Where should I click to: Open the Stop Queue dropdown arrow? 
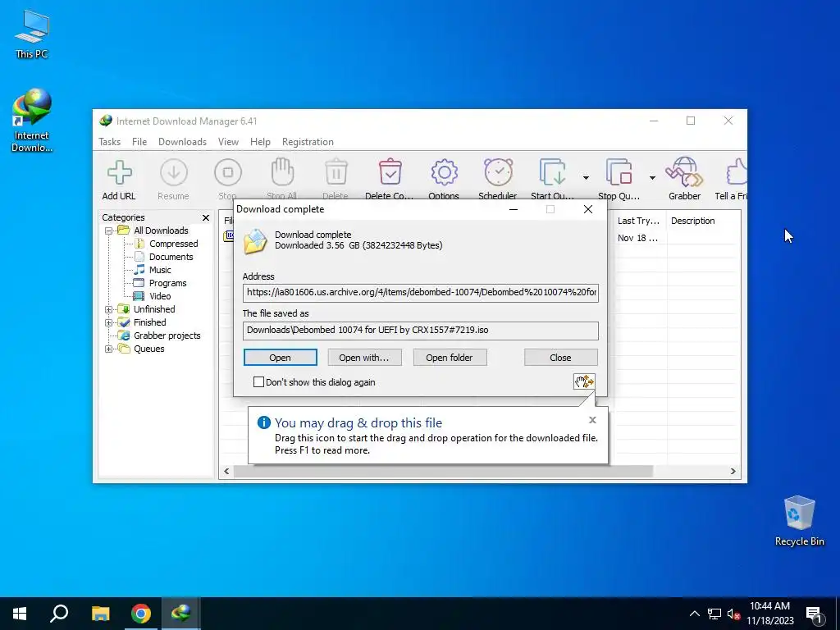pos(652,177)
